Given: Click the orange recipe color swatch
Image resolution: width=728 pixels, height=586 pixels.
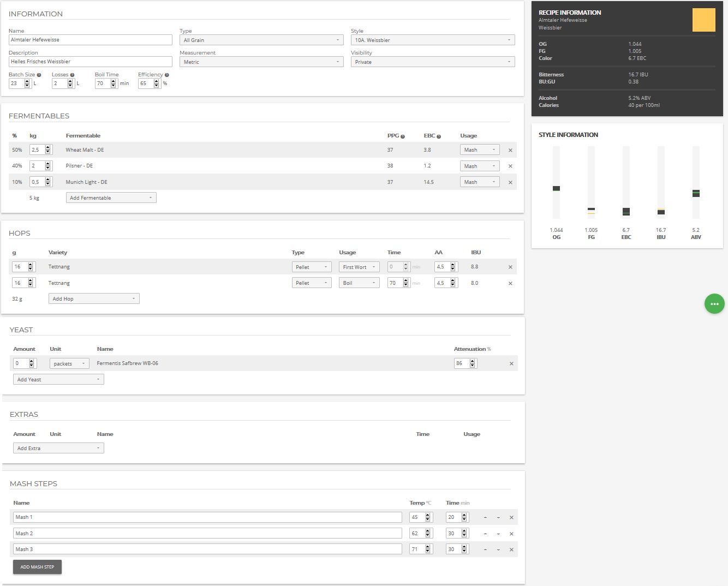Looking at the screenshot, I should tap(703, 20).
